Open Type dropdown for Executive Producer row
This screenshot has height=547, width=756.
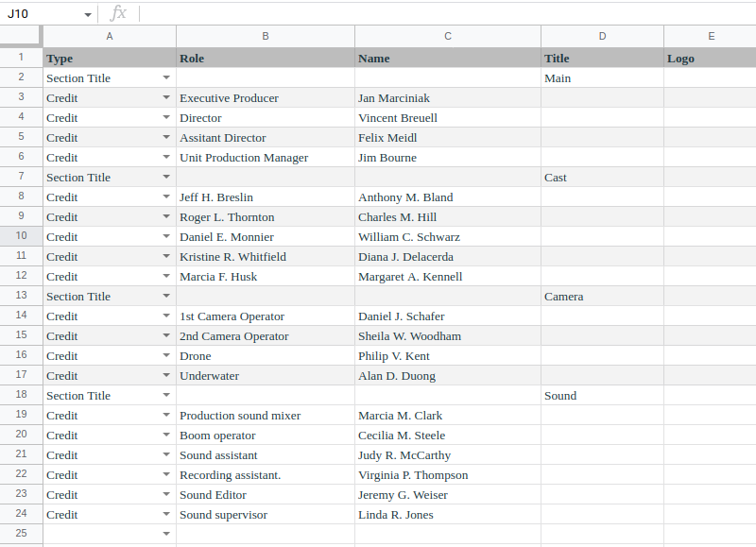[166, 97]
